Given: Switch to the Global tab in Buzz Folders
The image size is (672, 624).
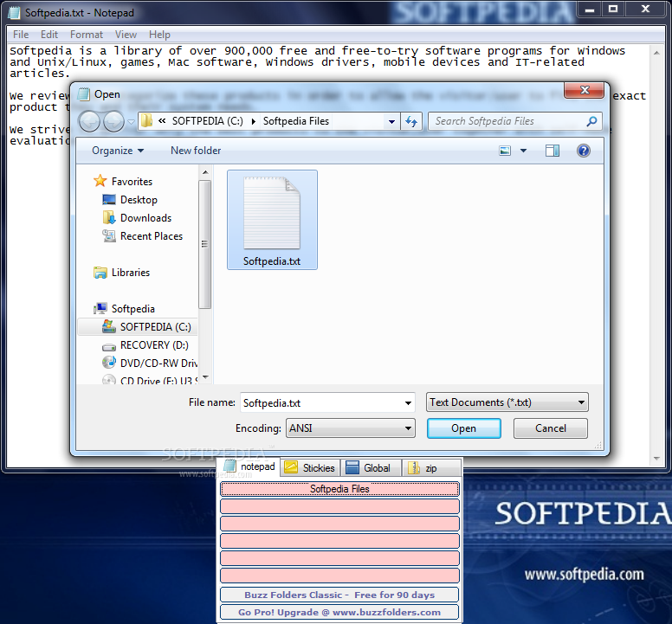Looking at the screenshot, I should 371,467.
